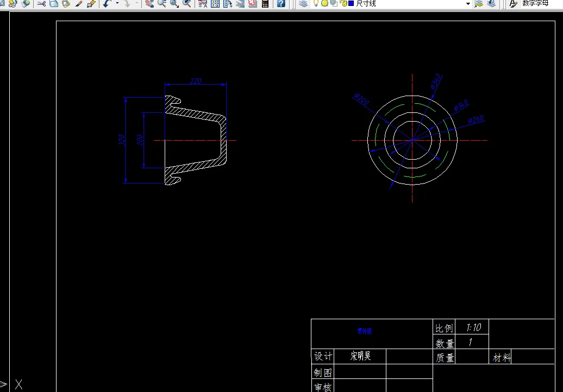Screen dimensions: 563x392
Task: Click the greyed Redo arrow icon
Action: click(x=127, y=4)
